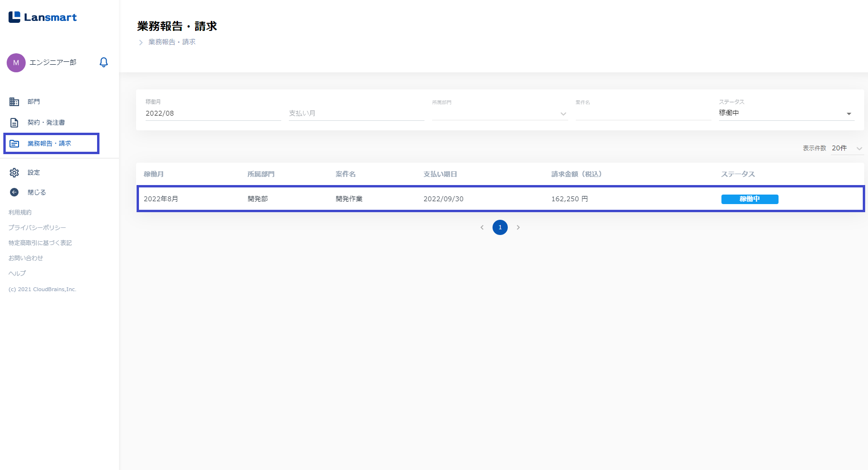Click the 案件名 filter input field
Viewport: 868px width, 470px height.
click(643, 113)
